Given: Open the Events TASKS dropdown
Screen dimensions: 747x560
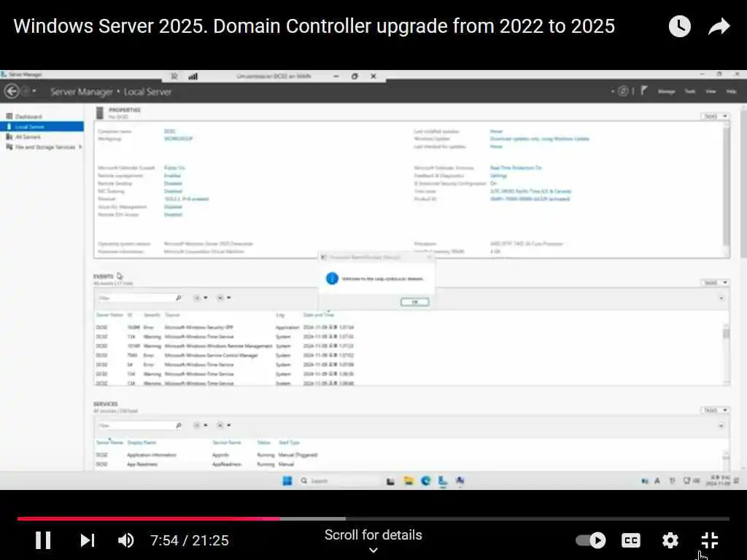Looking at the screenshot, I should 716,283.
